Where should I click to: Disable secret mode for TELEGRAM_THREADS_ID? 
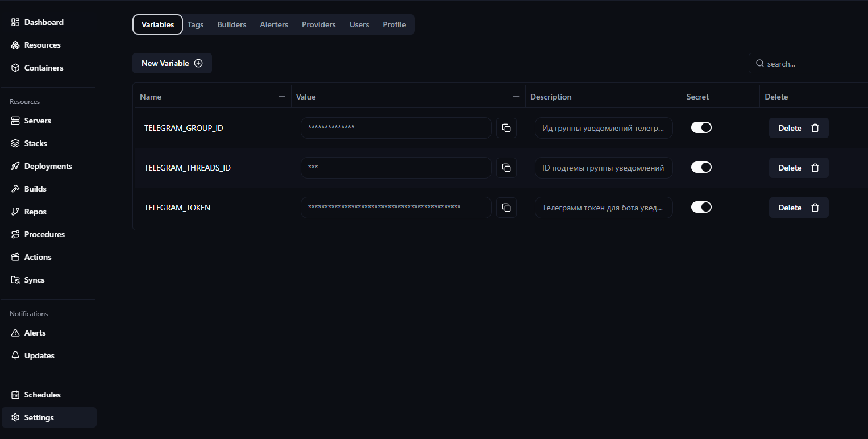(701, 167)
